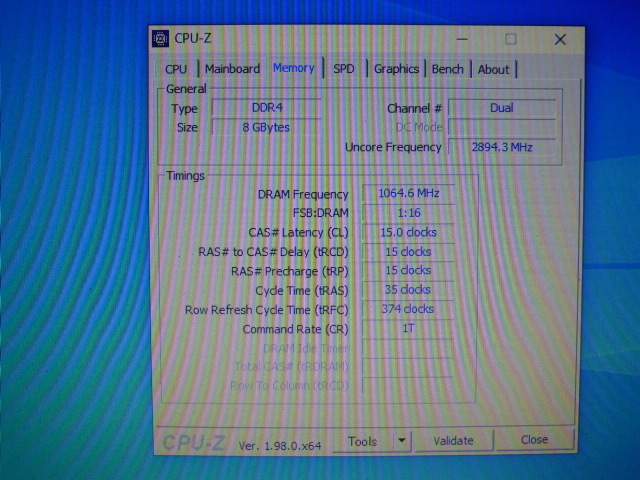Open the Graphics tab
Screen dimensions: 640x480
coord(396,69)
